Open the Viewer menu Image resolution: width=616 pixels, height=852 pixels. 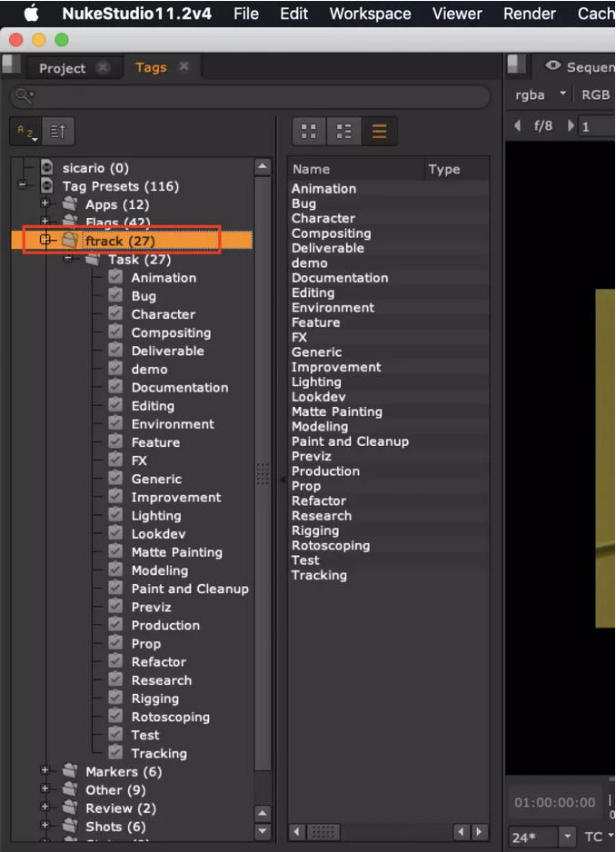457,14
